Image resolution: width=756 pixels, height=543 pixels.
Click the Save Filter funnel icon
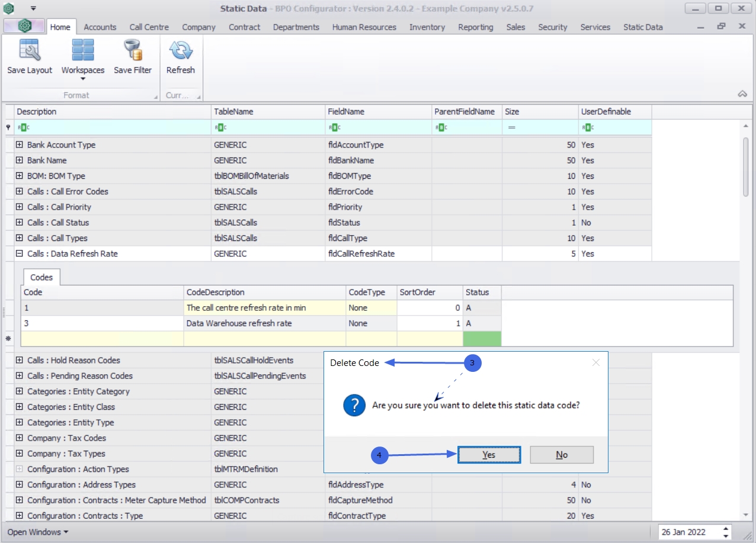pyautogui.click(x=133, y=51)
